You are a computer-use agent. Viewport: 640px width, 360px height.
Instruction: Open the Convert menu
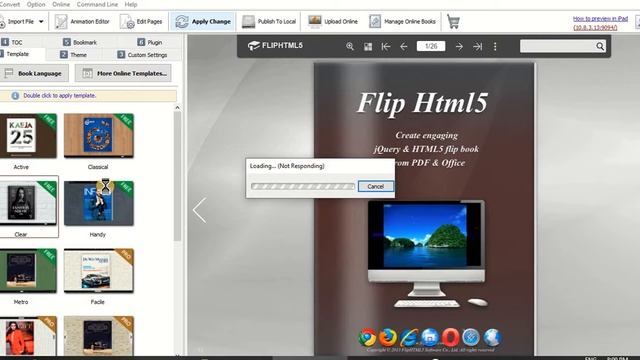coord(10,4)
